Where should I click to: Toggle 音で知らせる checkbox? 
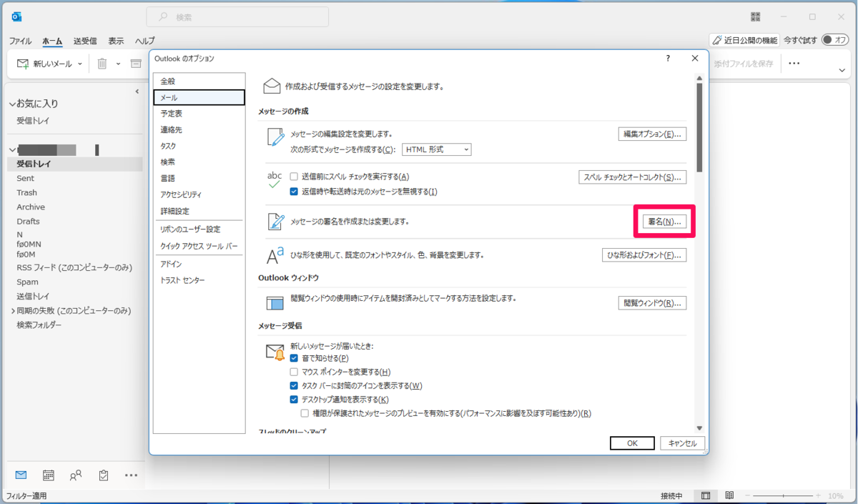click(x=294, y=358)
